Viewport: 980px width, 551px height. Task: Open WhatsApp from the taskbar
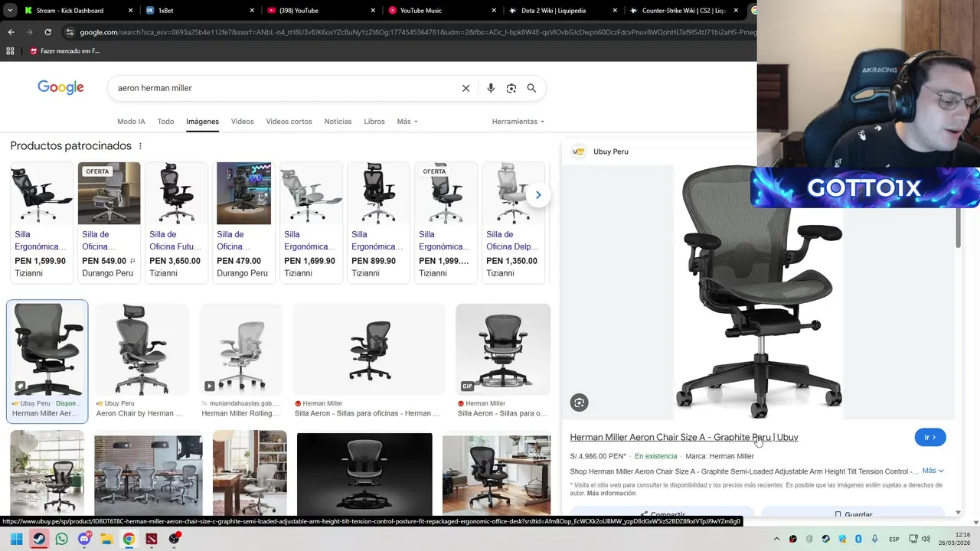point(61,539)
